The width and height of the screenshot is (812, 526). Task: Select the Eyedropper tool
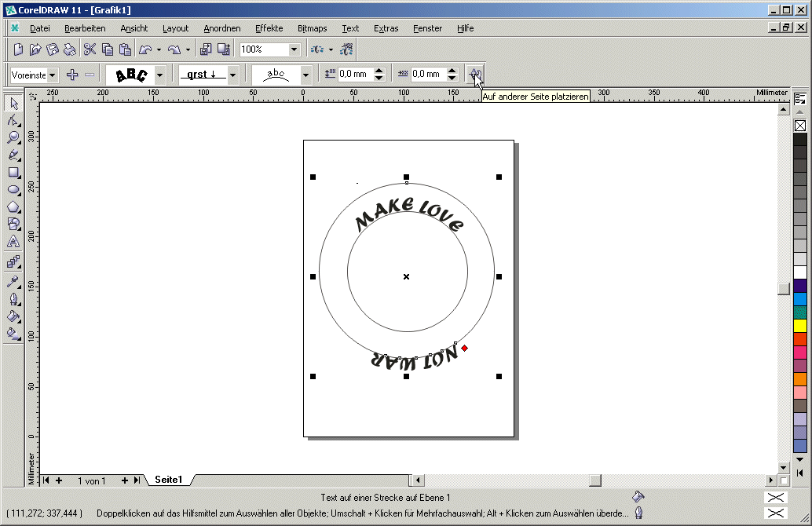click(x=13, y=282)
